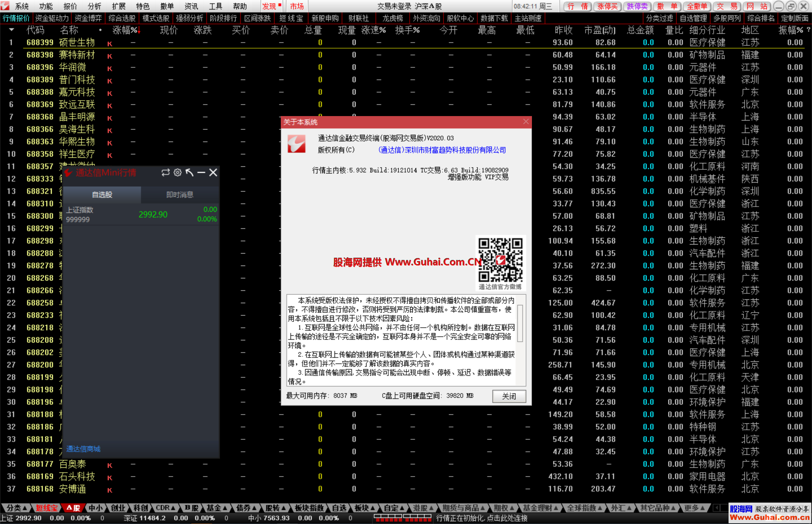Viewport: 812px width, 524px height.
Task: Open the 系统 menu
Action: [x=22, y=6]
